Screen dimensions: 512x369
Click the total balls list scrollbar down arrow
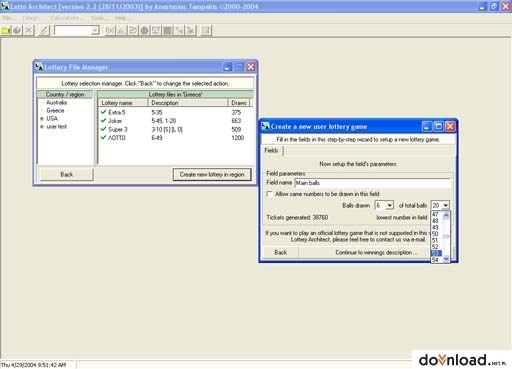tap(446, 259)
